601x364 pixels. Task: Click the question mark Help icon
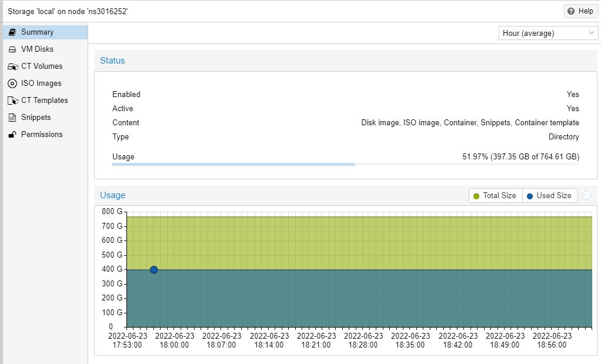coord(571,11)
